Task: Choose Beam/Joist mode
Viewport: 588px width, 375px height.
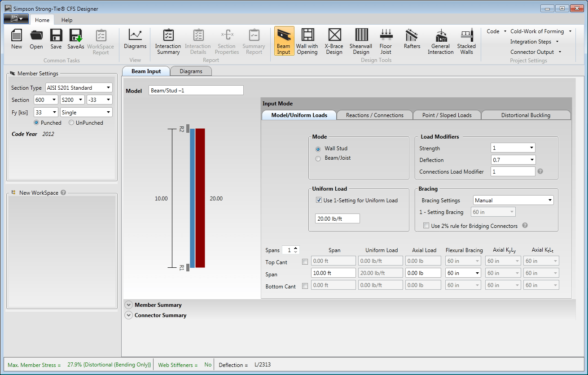Action: [x=318, y=158]
